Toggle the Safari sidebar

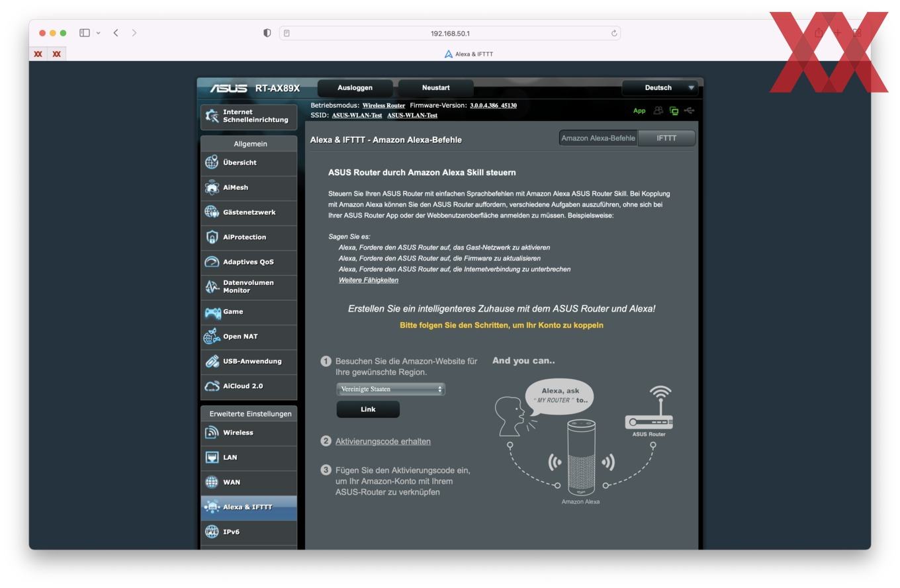(x=85, y=33)
